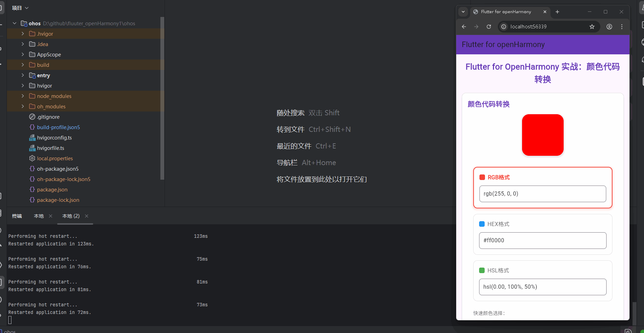Screen dimensions: 644x333
Task: Click the oh_modules folder icon
Action: (32, 106)
